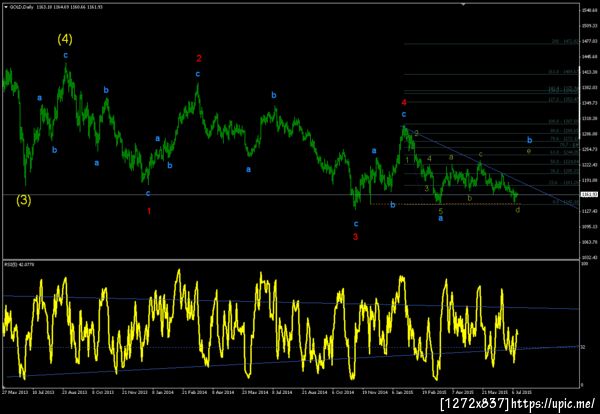Click the 6 Jul 2015 date label
This screenshot has width=600, height=414.
(x=522, y=392)
